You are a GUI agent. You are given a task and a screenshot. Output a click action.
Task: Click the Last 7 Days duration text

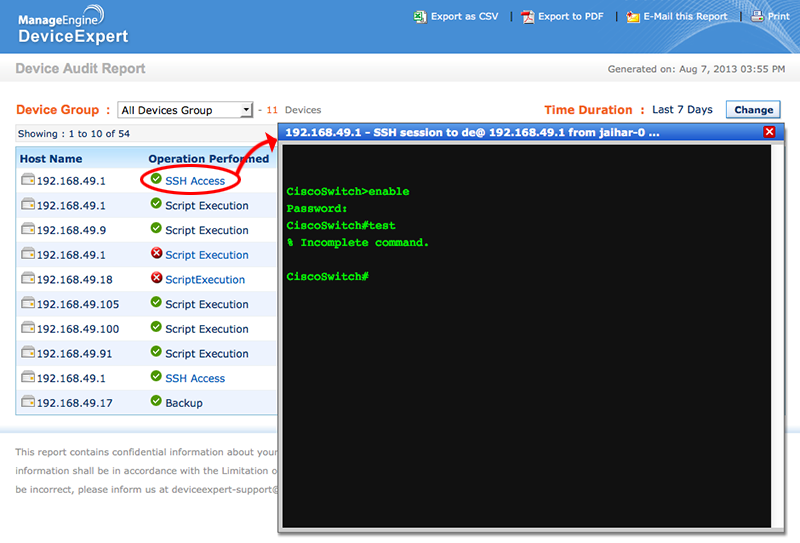click(x=682, y=110)
